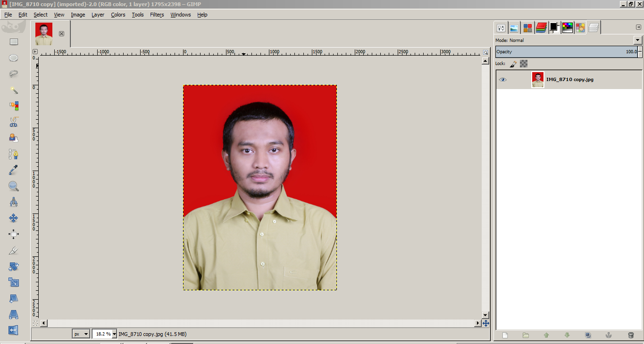Switch to red-green-blue stacked Layers tab

coord(541,28)
